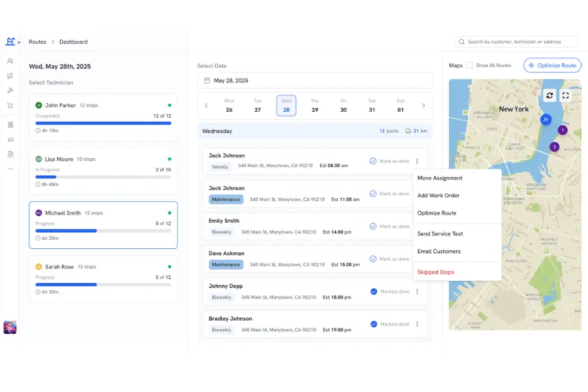The height and width of the screenshot is (392, 588).
Task: Click the Dashboard breadcrumb
Action: 73,42
